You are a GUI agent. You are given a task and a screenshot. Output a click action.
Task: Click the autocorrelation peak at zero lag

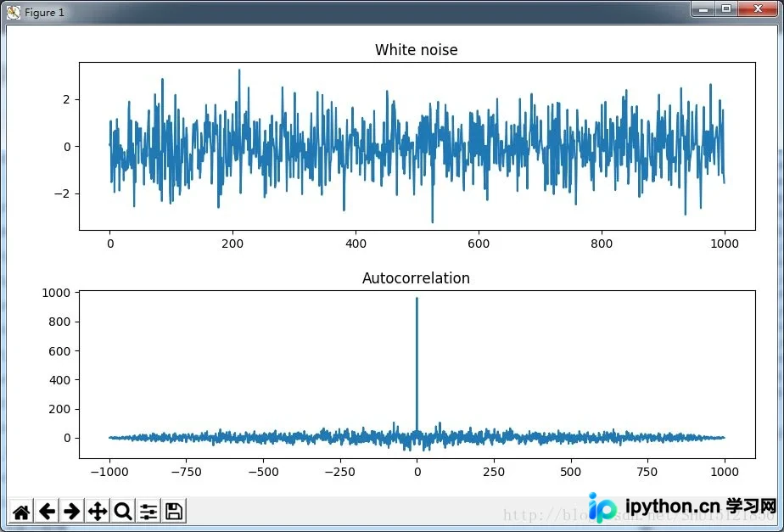(417, 299)
